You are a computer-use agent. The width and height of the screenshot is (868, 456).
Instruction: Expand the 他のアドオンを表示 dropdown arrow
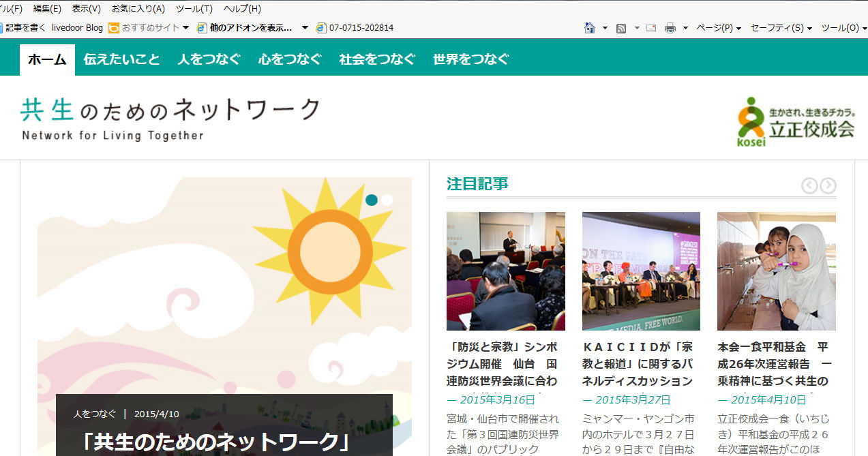pos(305,28)
